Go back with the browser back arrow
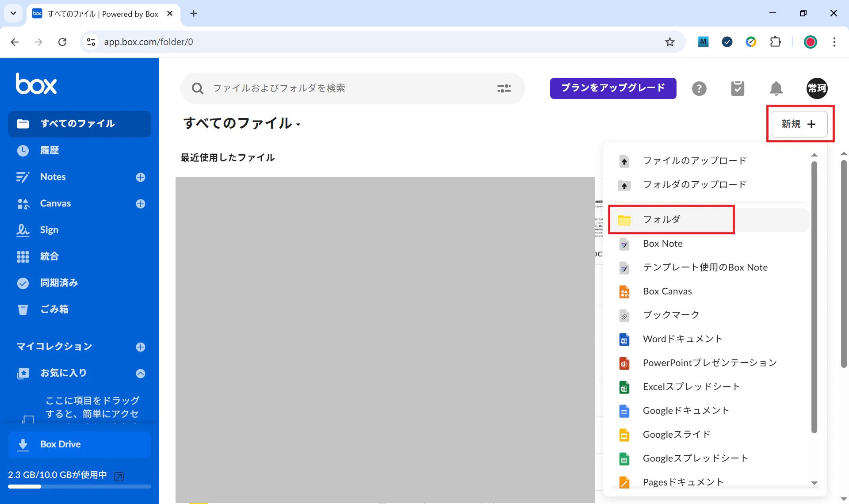This screenshot has width=849, height=504. click(x=15, y=42)
